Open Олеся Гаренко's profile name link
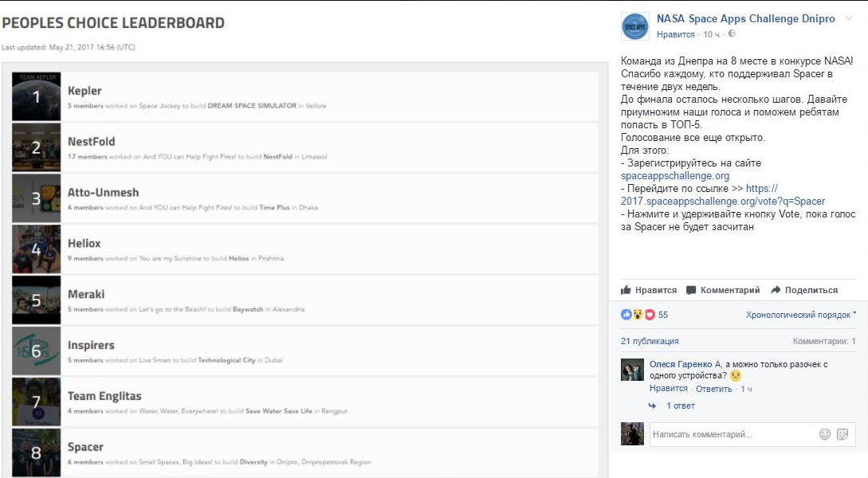 tap(681, 364)
